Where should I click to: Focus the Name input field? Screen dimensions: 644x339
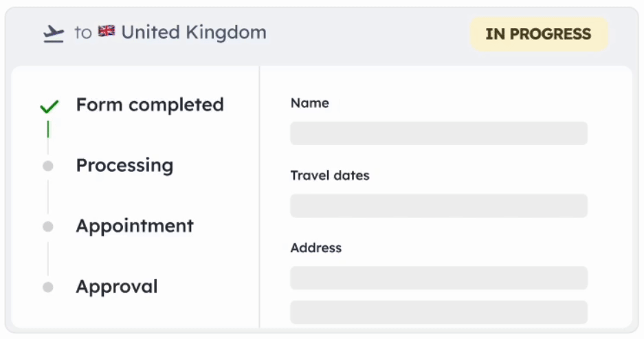(438, 133)
